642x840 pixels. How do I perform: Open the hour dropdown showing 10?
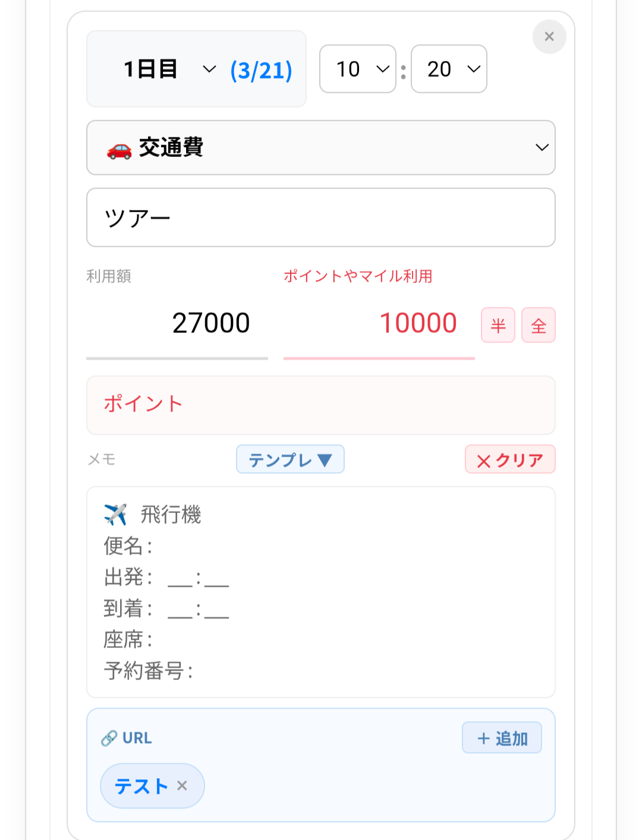[x=357, y=69]
